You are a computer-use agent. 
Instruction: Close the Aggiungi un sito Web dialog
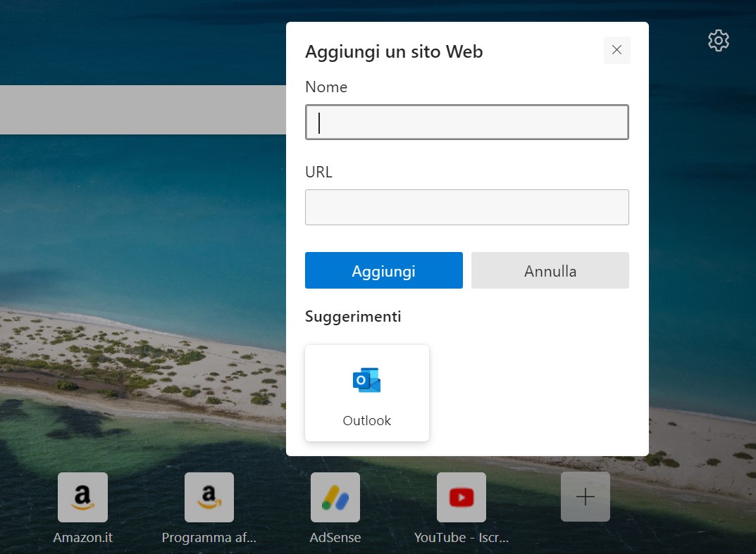pos(616,49)
